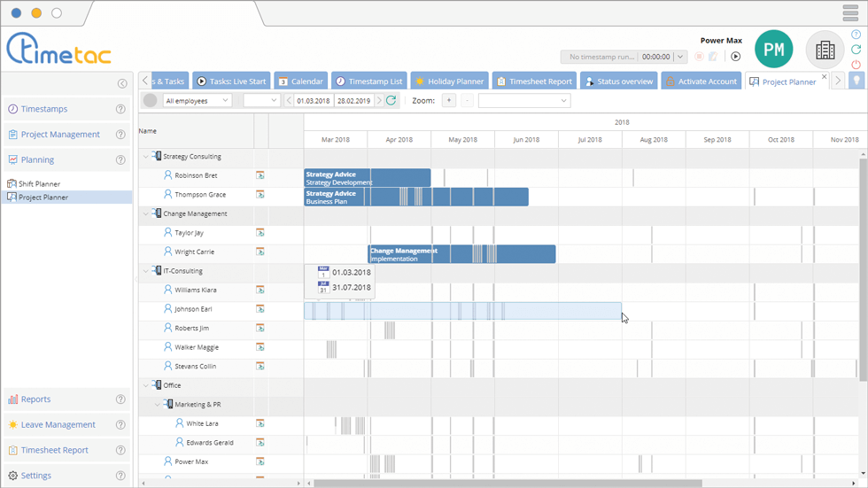Collapse the Strategy Consulting group
868x488 pixels.
146,157
